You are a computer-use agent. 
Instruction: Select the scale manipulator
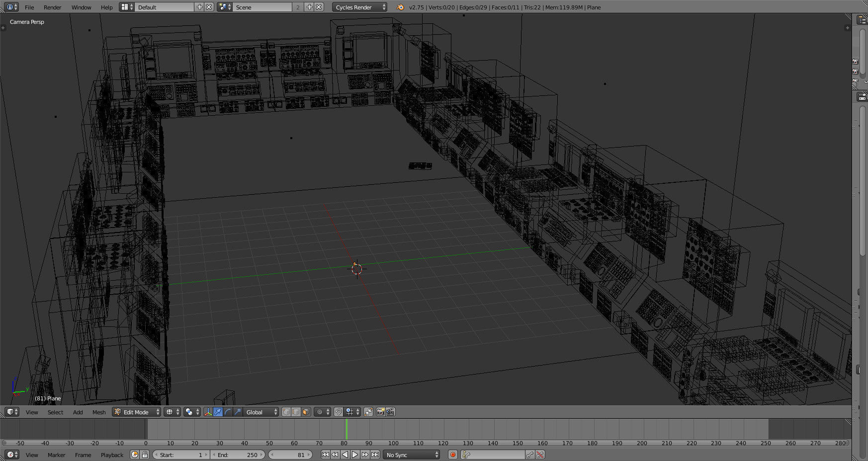(238, 412)
